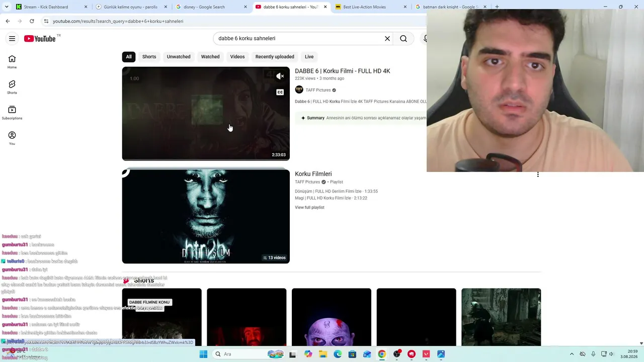Click the browser address bar URL
The image size is (644, 362).
tap(118, 21)
